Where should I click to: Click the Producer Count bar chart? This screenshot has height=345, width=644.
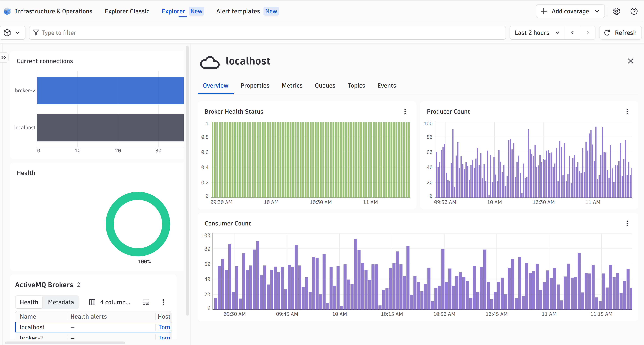click(533, 160)
